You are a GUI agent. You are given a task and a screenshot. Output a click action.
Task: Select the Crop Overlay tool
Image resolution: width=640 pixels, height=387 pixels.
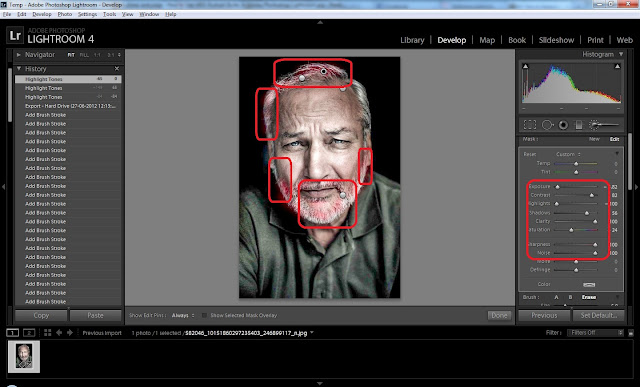coord(529,125)
